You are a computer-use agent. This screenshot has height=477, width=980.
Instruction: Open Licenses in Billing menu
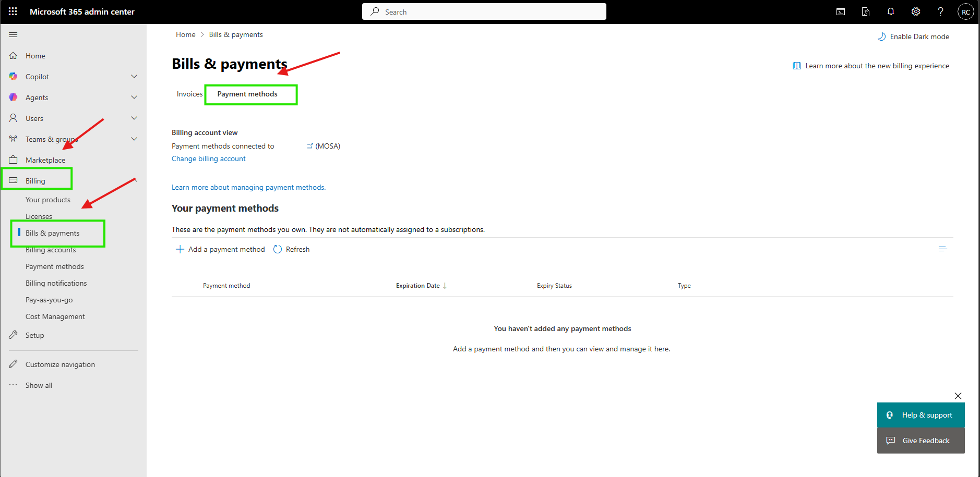click(x=39, y=216)
